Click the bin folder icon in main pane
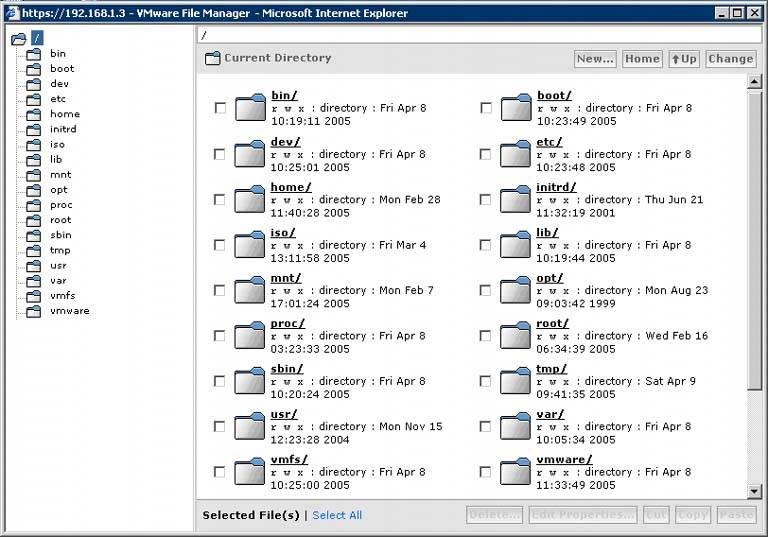The height and width of the screenshot is (537, 768). [249, 108]
